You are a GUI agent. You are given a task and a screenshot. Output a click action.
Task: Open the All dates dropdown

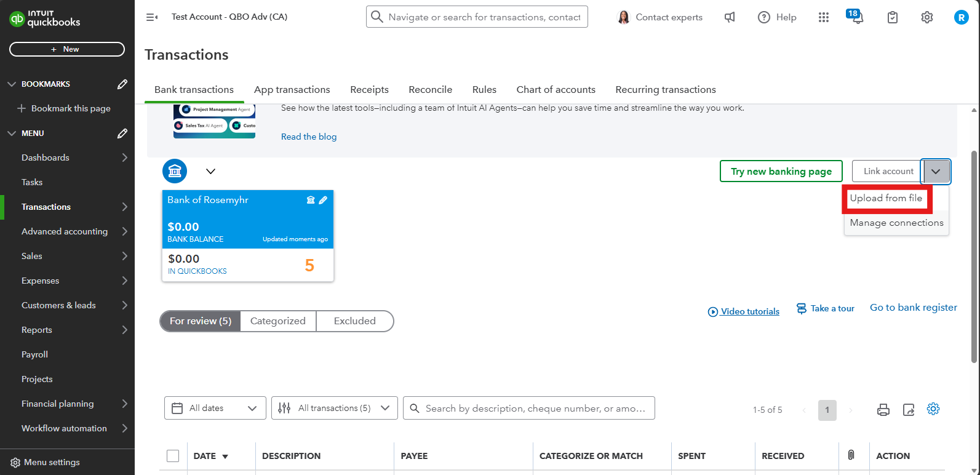215,408
